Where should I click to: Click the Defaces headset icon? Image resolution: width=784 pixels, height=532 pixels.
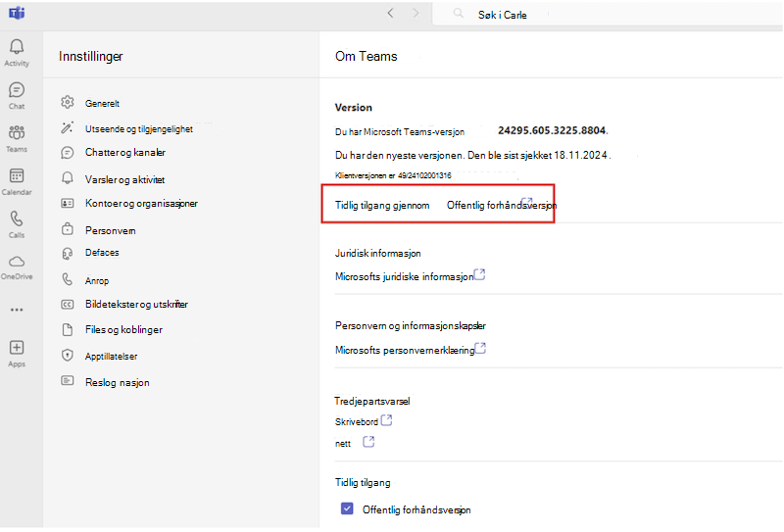(68, 254)
